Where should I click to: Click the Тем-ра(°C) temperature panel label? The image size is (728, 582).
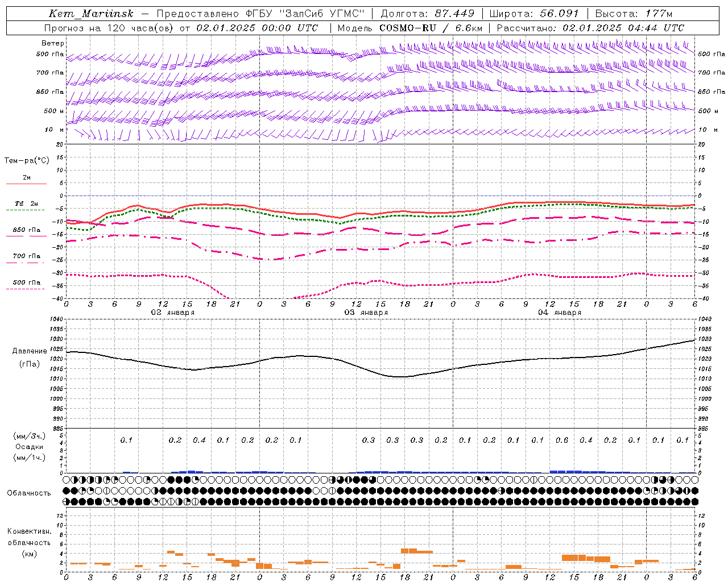[27, 160]
